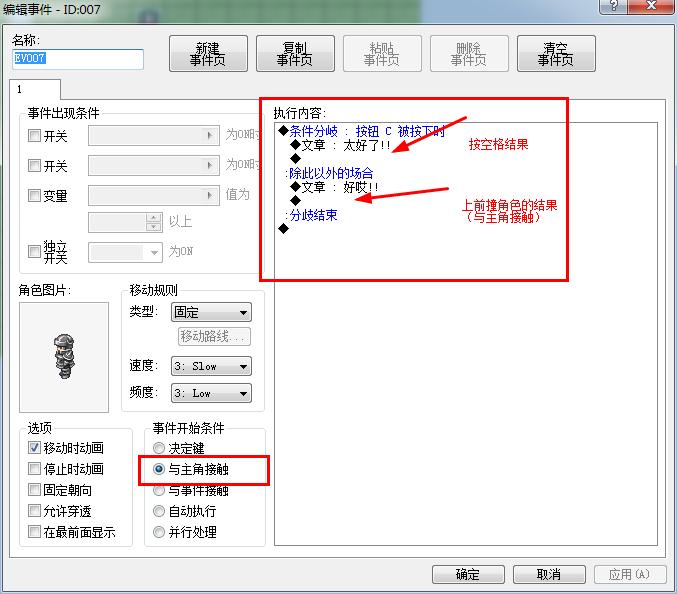Open the 频度 dropdown showing 3: Low
677x594 pixels.
tap(211, 393)
